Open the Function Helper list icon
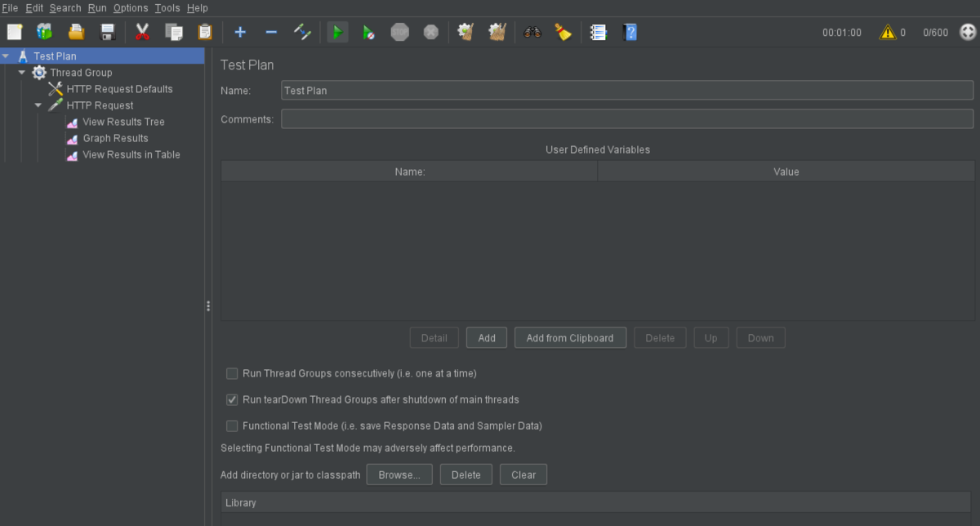Screen dimensions: 980x526 [599, 32]
